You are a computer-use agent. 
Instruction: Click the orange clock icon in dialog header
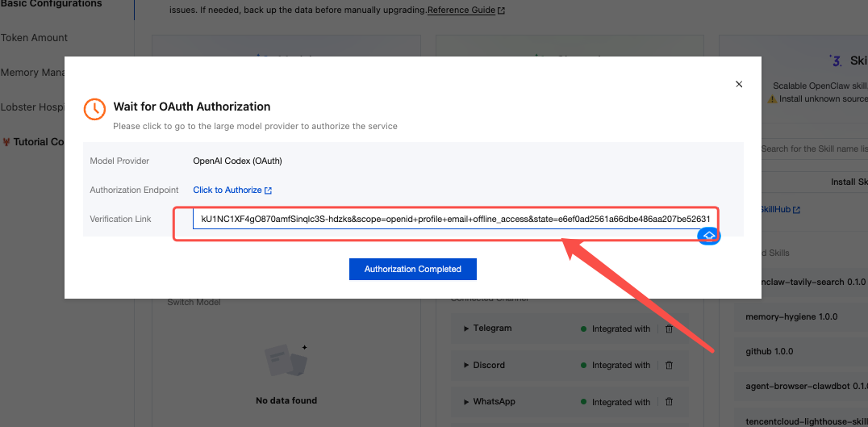[95, 110]
